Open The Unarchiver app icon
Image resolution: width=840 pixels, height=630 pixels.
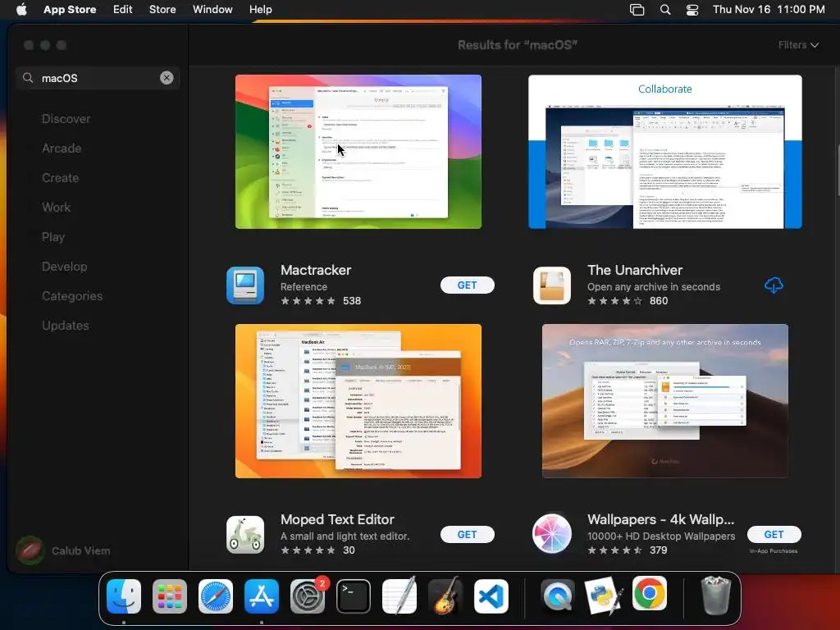coord(552,285)
